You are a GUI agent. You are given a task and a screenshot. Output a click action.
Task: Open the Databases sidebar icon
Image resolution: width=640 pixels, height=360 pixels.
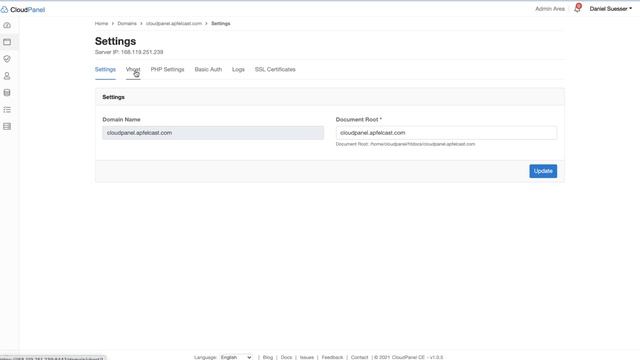(x=7, y=93)
